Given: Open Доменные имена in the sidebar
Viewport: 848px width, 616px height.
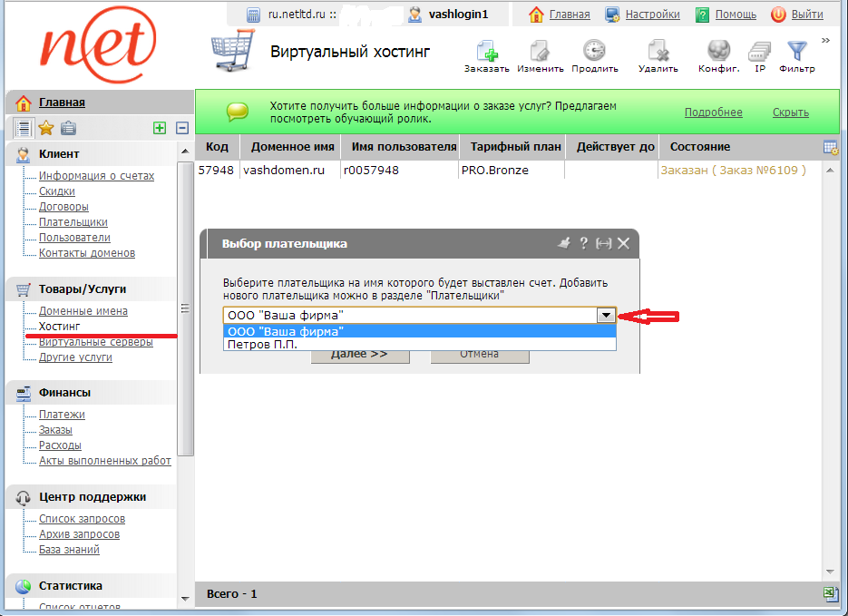Looking at the screenshot, I should (83, 311).
